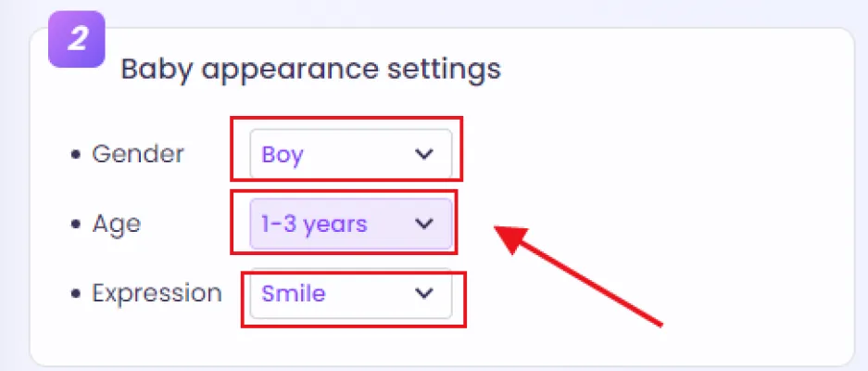
Task: Click the 1-3 years value text
Action: (x=314, y=224)
